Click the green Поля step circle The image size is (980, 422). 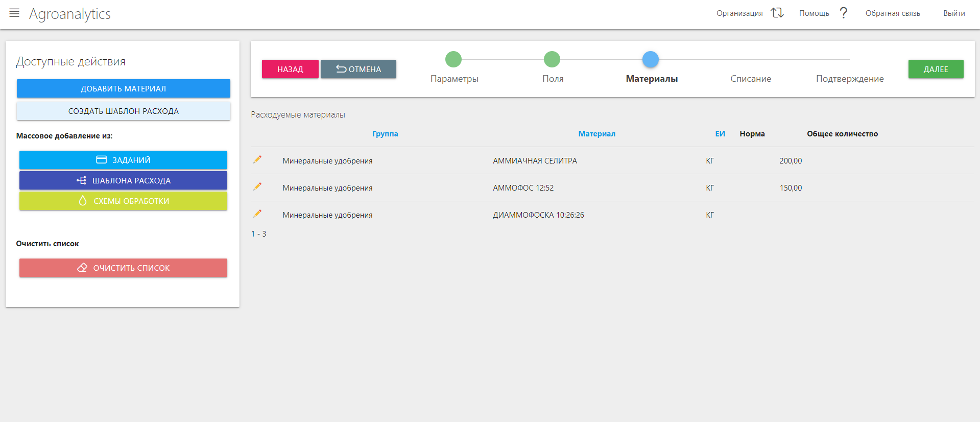[x=552, y=59]
